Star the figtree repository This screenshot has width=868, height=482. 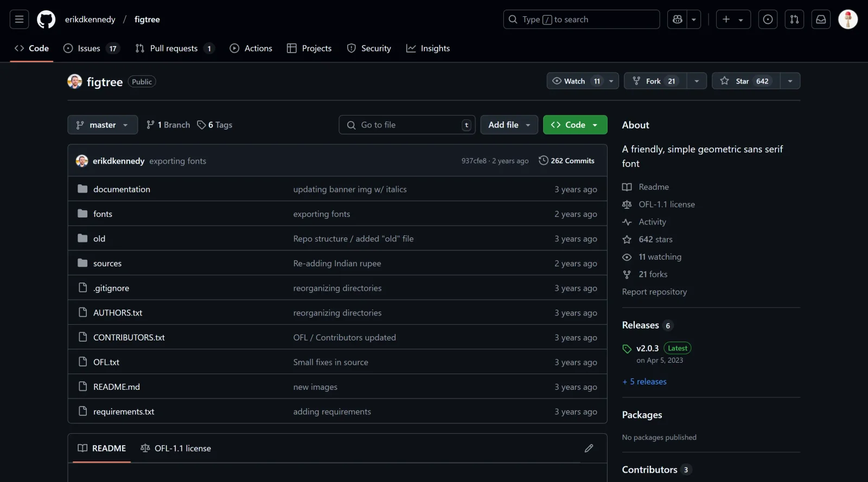click(746, 81)
